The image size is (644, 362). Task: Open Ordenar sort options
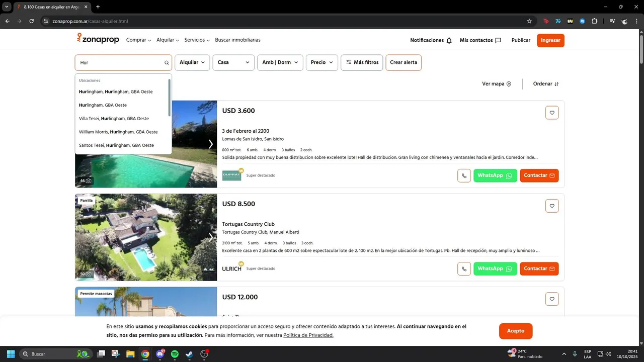pyautogui.click(x=546, y=84)
